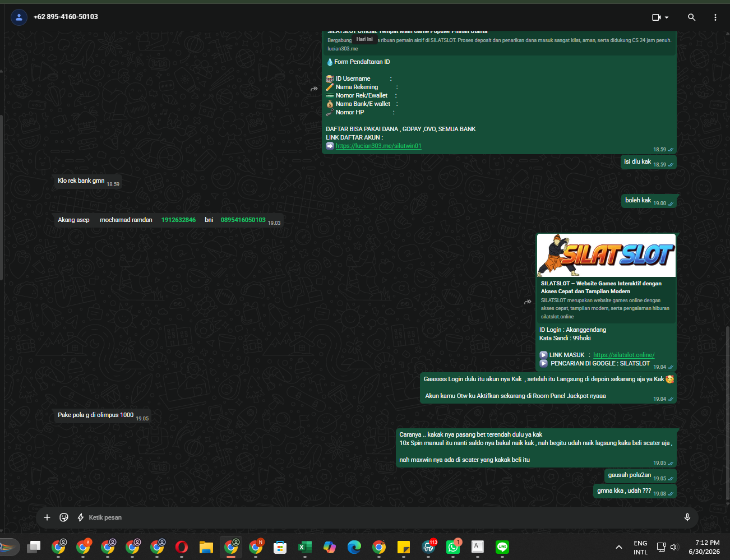Screen dimensions: 730x560
Task: Open Task View on the taskbar
Action: coord(34,547)
